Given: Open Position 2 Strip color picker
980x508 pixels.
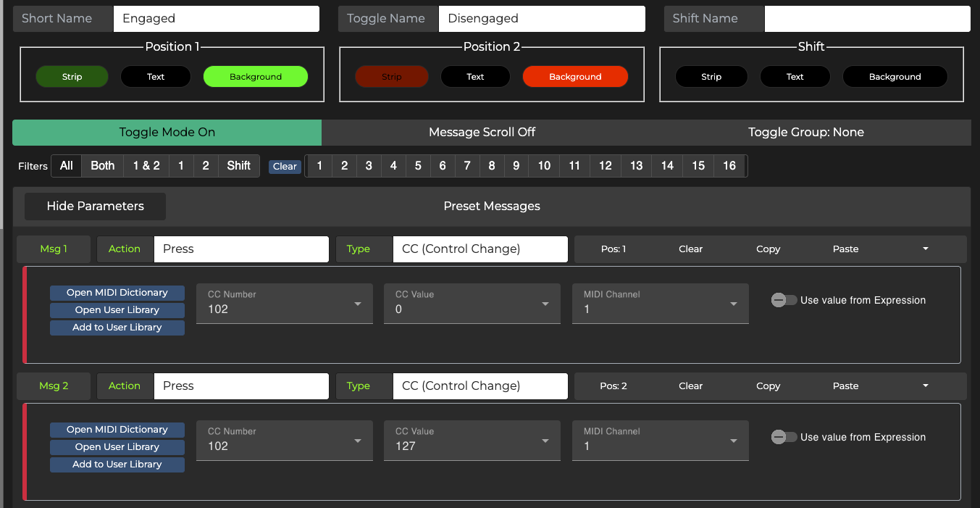Looking at the screenshot, I should (392, 77).
